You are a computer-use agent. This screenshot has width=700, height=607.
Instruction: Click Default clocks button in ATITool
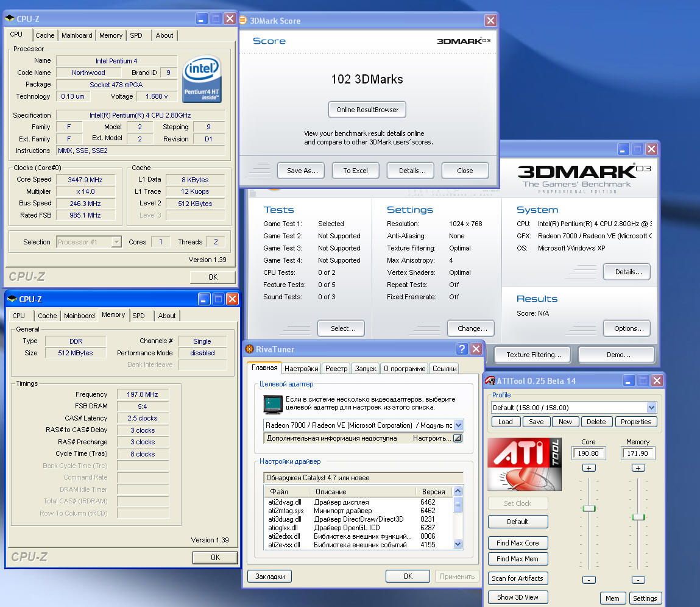coord(518,521)
